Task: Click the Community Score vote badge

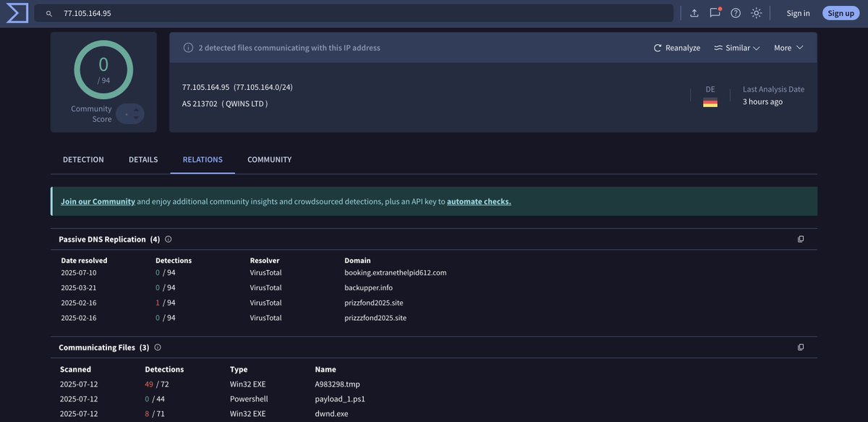Action: pos(130,114)
